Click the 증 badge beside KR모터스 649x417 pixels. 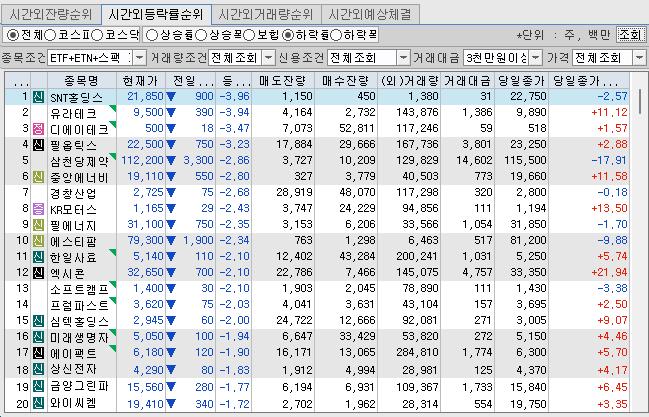(x=38, y=209)
